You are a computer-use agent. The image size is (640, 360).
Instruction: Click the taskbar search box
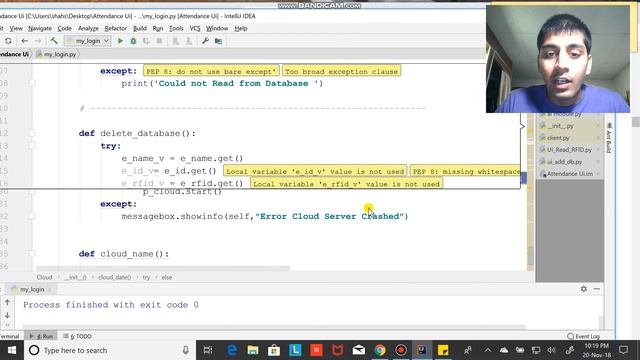pos(110,350)
